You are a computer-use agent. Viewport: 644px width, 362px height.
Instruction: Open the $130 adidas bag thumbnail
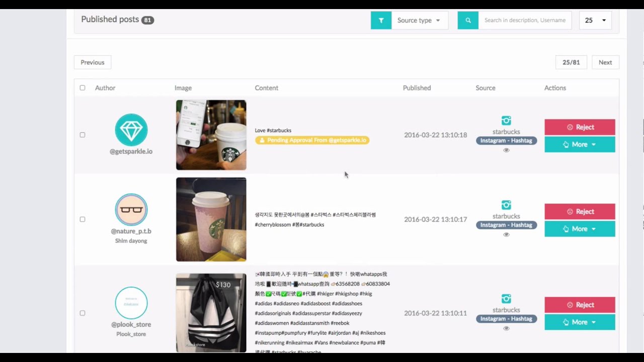pos(211,313)
